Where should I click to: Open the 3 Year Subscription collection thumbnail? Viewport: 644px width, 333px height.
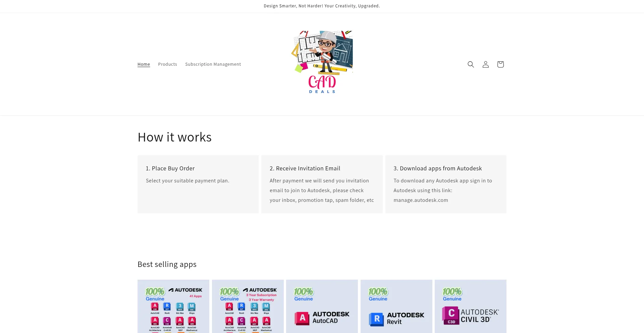248,306
